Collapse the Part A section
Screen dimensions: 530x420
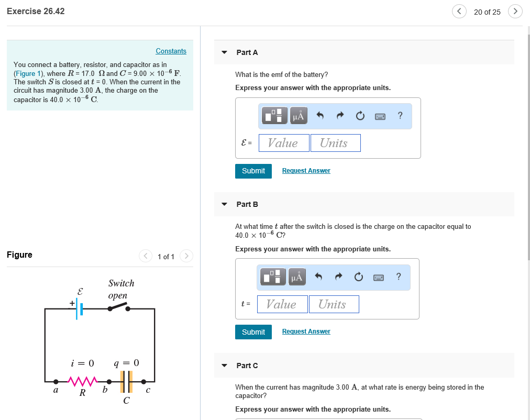pos(224,52)
